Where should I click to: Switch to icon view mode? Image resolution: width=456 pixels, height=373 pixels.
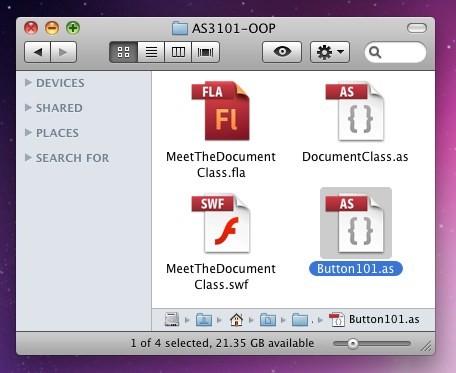(123, 52)
